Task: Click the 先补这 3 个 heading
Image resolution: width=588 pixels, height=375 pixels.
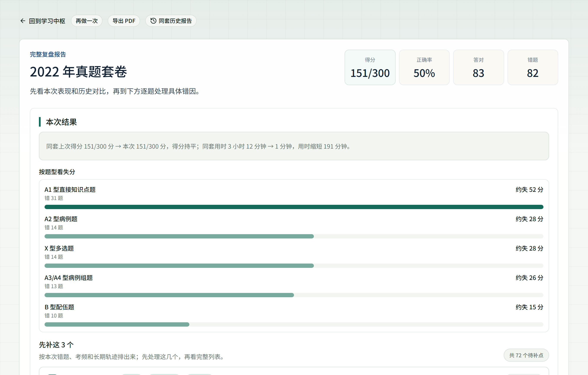Action: tap(56, 345)
